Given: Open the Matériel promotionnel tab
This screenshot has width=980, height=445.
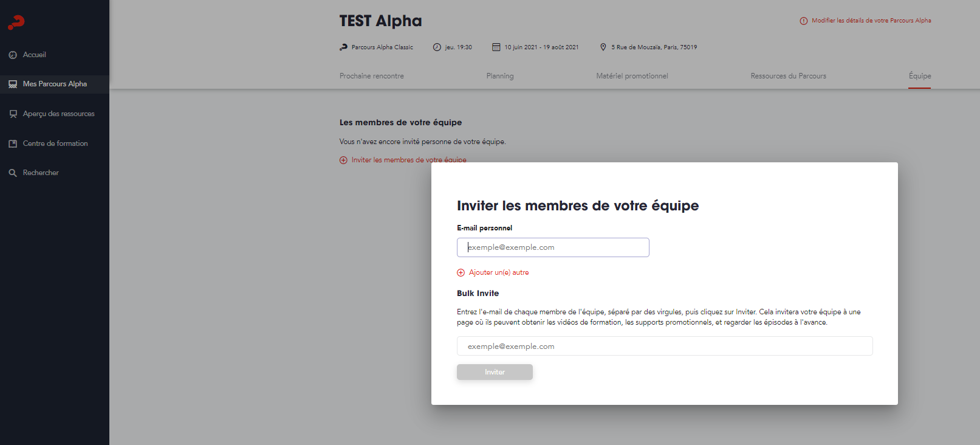Looking at the screenshot, I should coord(632,76).
